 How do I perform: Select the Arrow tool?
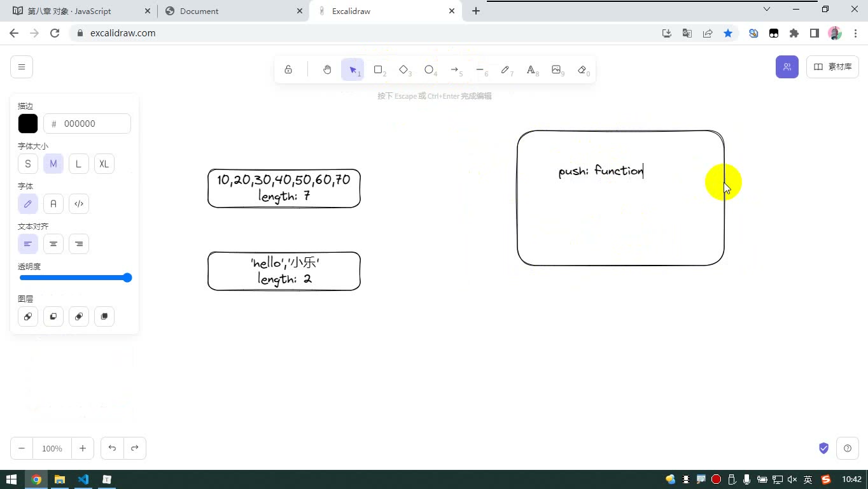454,69
